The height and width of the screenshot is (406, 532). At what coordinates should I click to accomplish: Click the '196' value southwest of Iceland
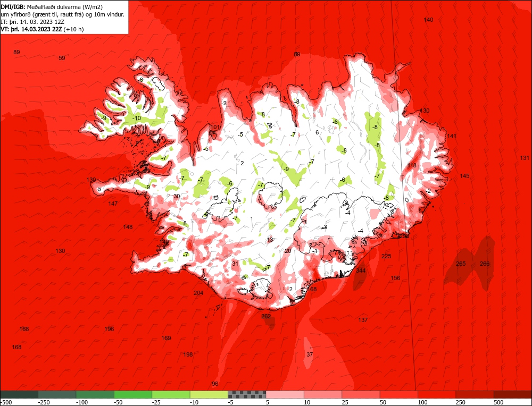tap(109, 329)
